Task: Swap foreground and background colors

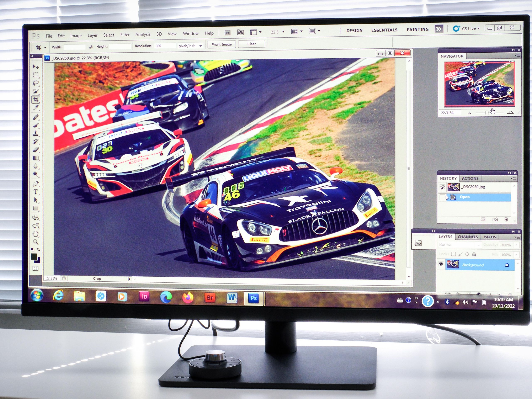Action: click(x=38, y=249)
